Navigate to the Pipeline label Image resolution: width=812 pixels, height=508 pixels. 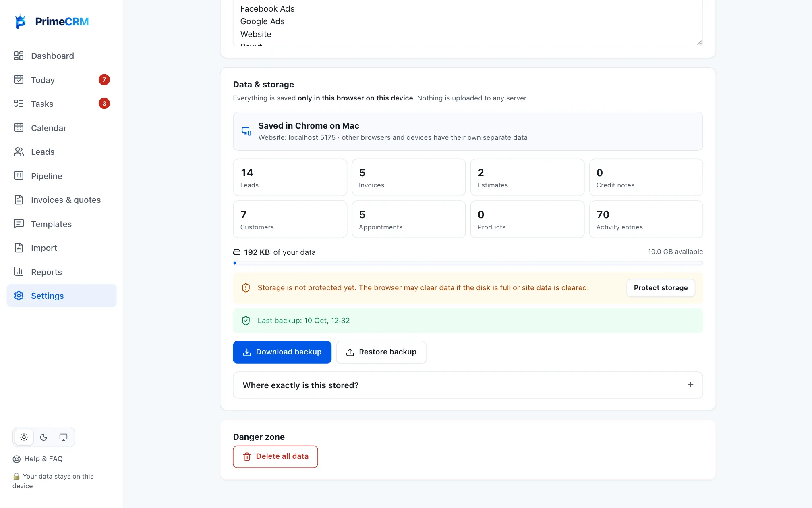(46, 176)
